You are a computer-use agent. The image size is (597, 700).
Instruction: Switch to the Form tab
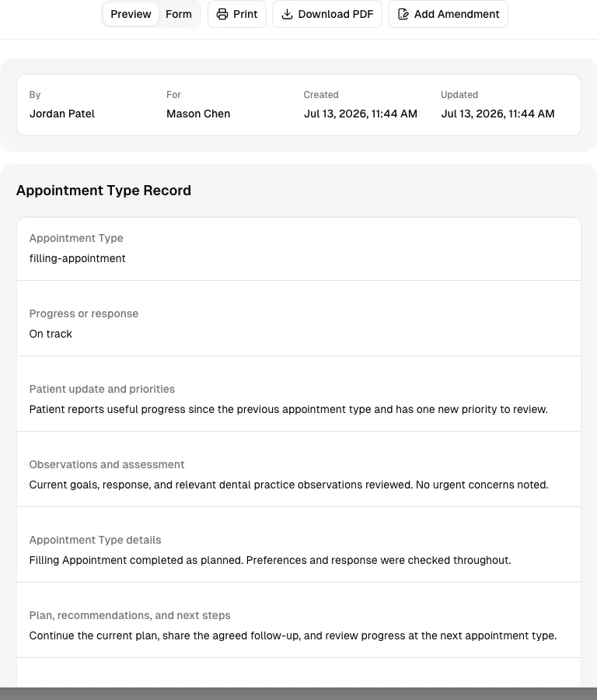pyautogui.click(x=179, y=14)
